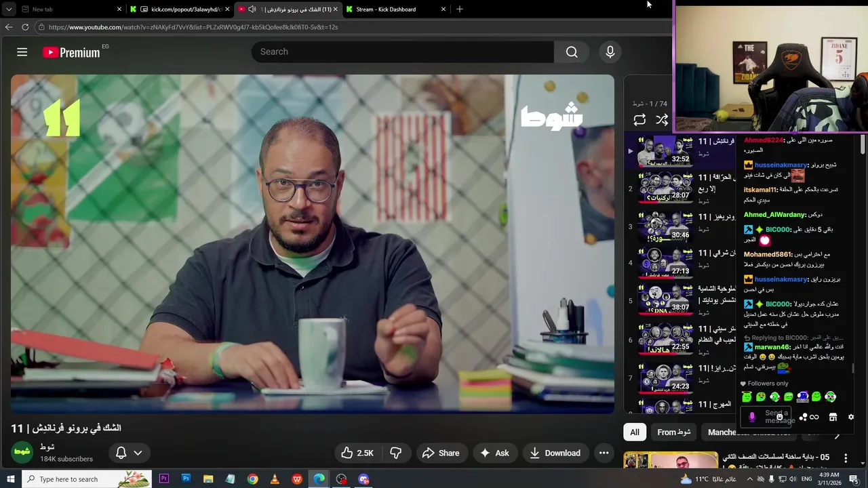The image size is (868, 488).
Task: Focus the YouTube search box
Action: click(403, 52)
